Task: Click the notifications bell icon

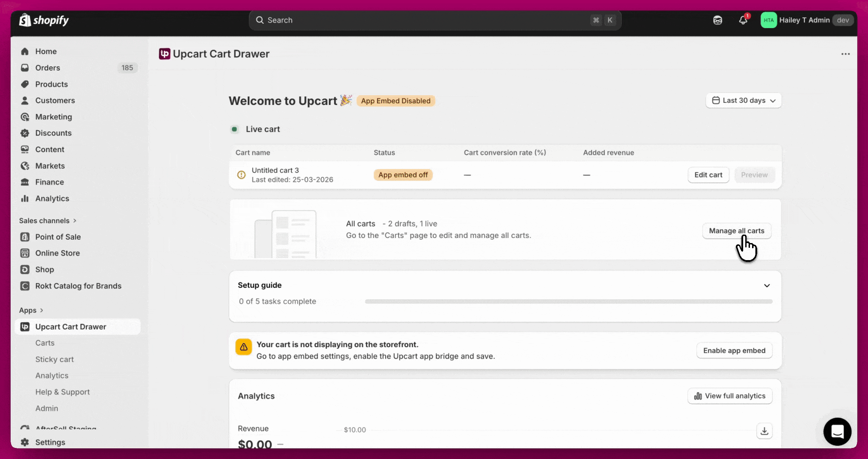Action: click(743, 20)
